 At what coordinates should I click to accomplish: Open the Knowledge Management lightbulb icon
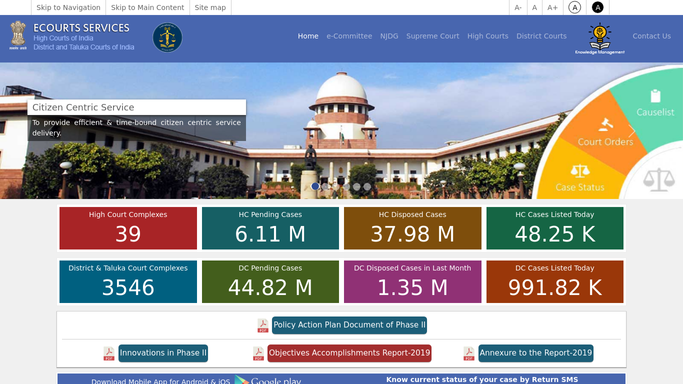600,39
